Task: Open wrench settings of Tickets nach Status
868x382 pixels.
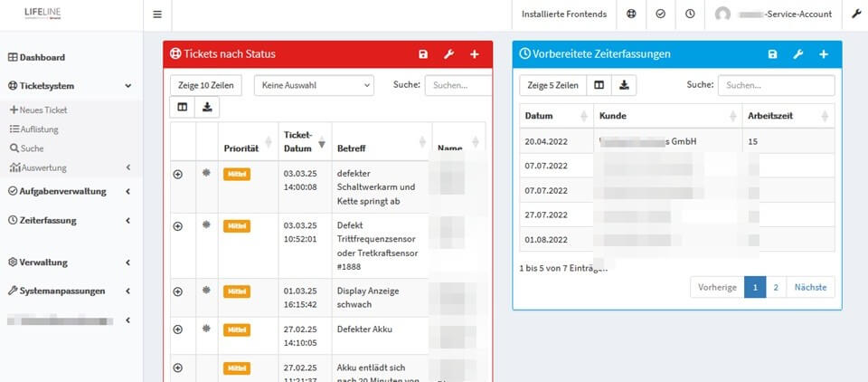Action: pos(449,53)
